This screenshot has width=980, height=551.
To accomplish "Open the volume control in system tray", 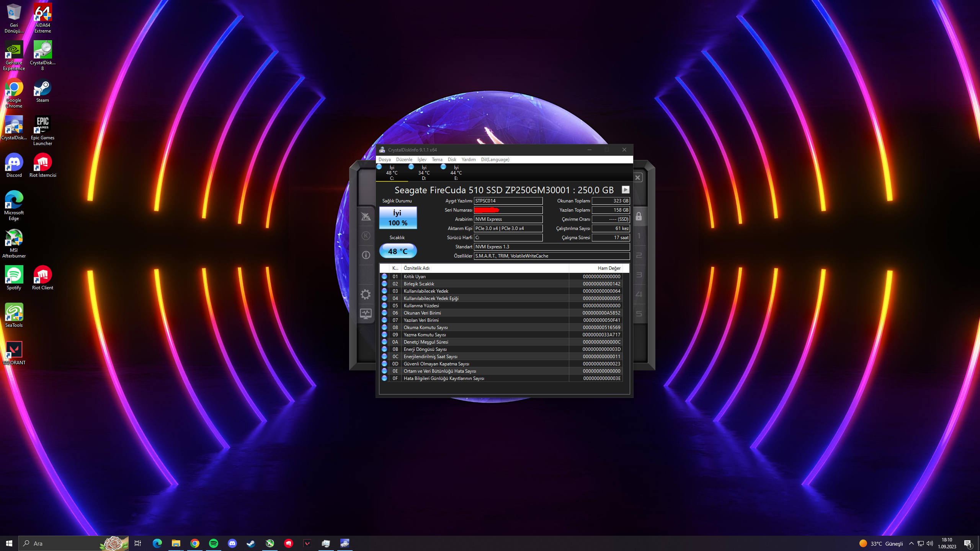I will (x=930, y=543).
